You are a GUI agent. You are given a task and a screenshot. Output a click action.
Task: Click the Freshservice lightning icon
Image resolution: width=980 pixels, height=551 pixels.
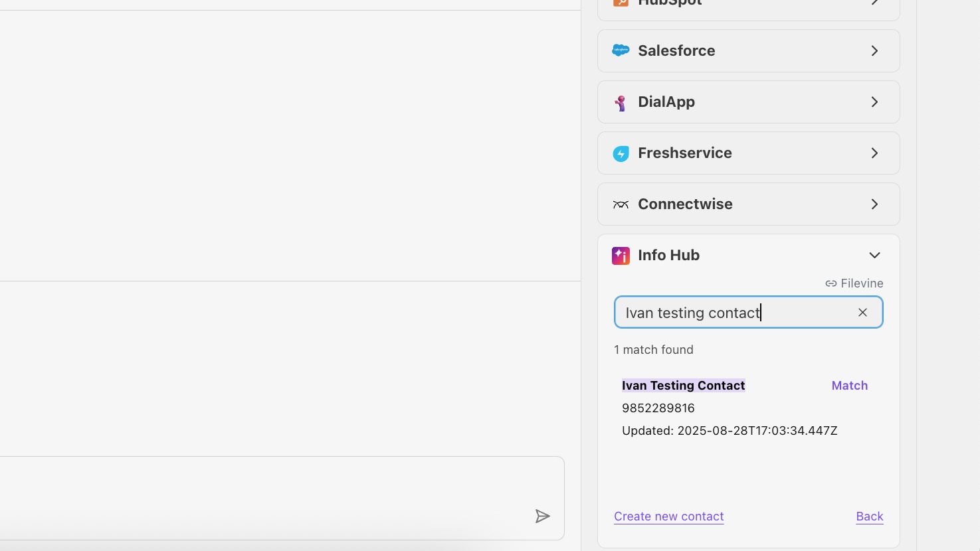[621, 153]
